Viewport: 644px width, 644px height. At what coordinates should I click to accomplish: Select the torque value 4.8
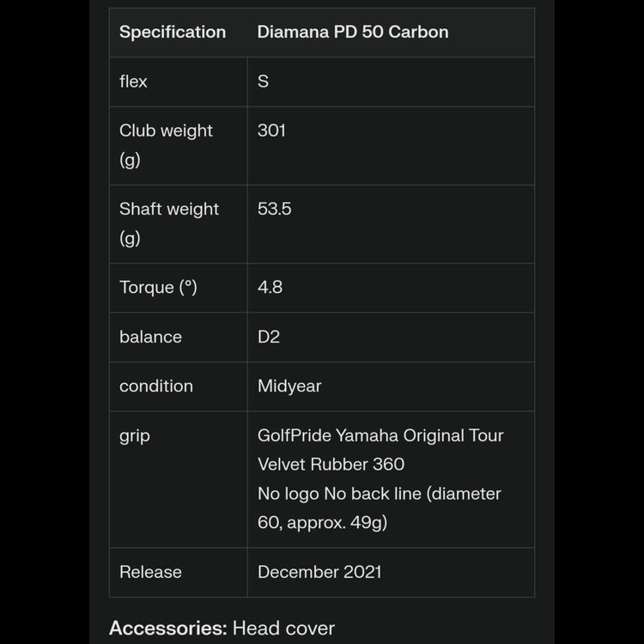(x=270, y=288)
